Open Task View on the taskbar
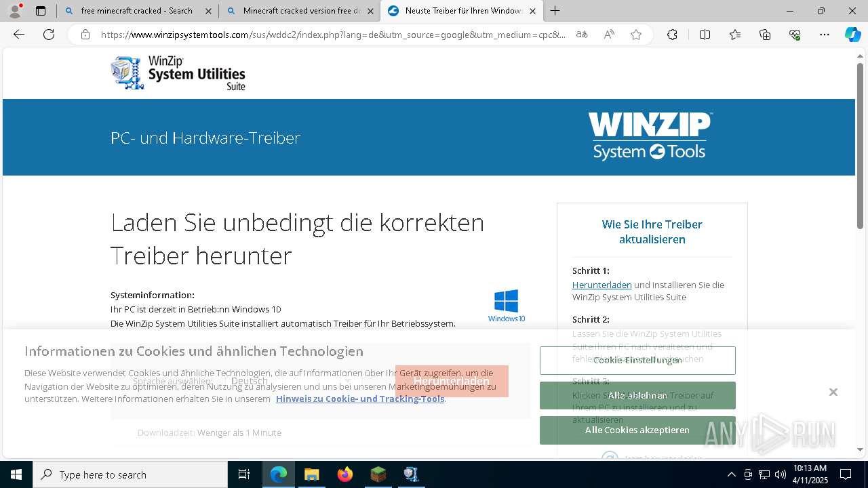868x488 pixels. 244,474
